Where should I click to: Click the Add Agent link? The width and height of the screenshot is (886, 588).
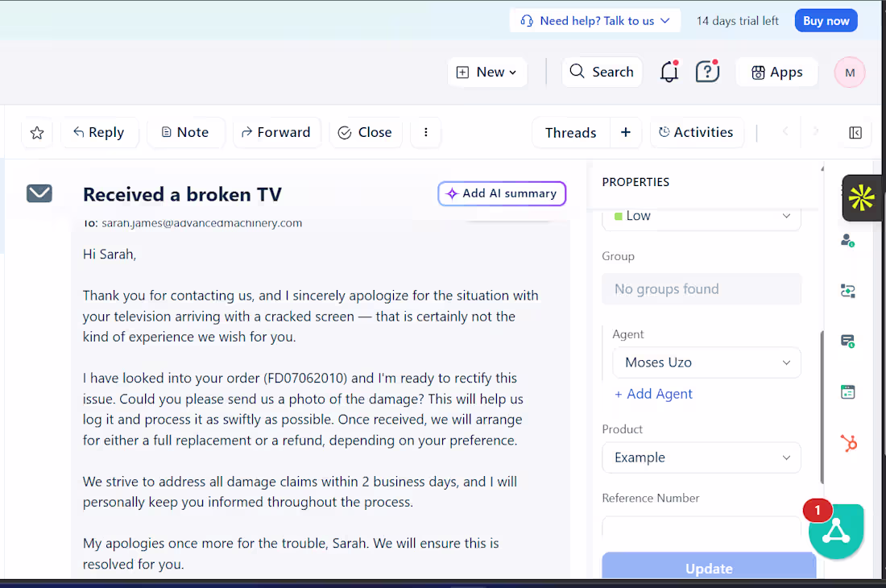pyautogui.click(x=653, y=393)
